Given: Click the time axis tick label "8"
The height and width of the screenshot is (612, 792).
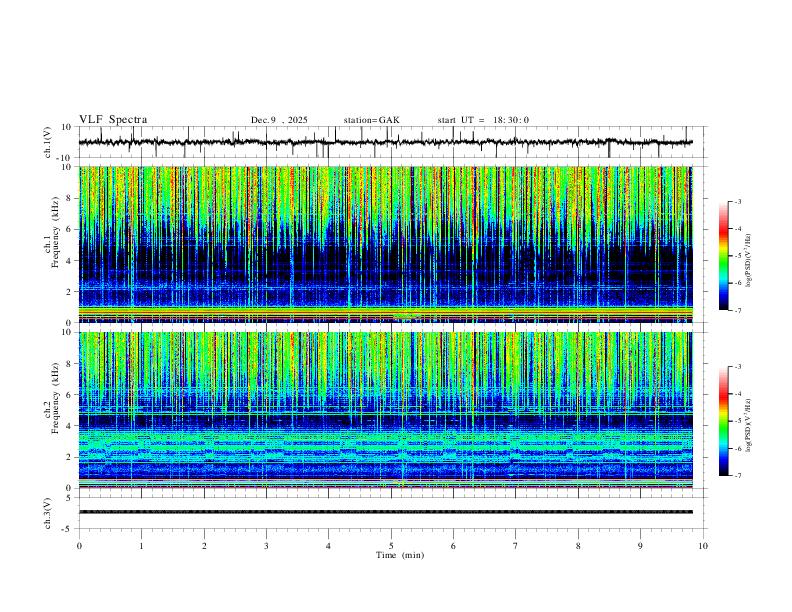Looking at the screenshot, I should (578, 546).
